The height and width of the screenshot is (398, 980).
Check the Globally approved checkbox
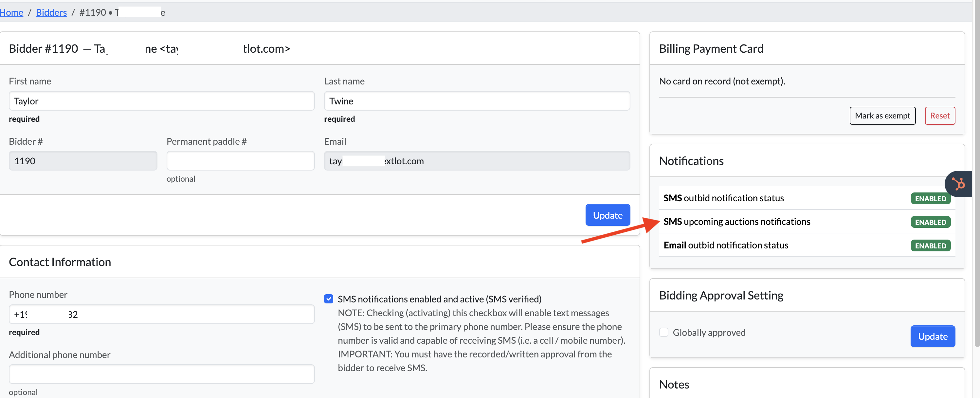pos(663,332)
